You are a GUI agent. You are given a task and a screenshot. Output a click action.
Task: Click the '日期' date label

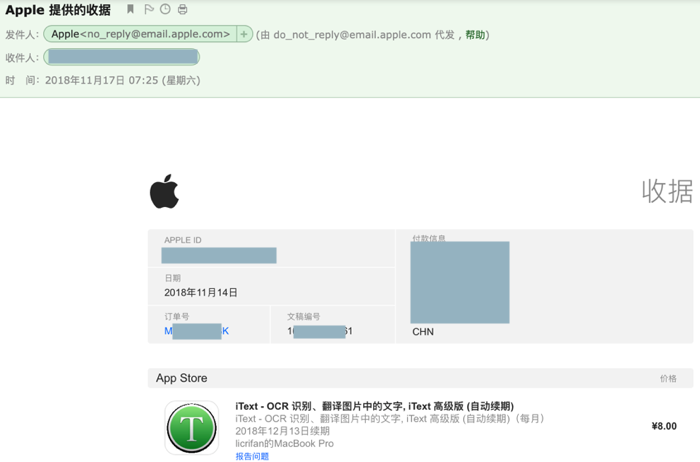point(173,278)
